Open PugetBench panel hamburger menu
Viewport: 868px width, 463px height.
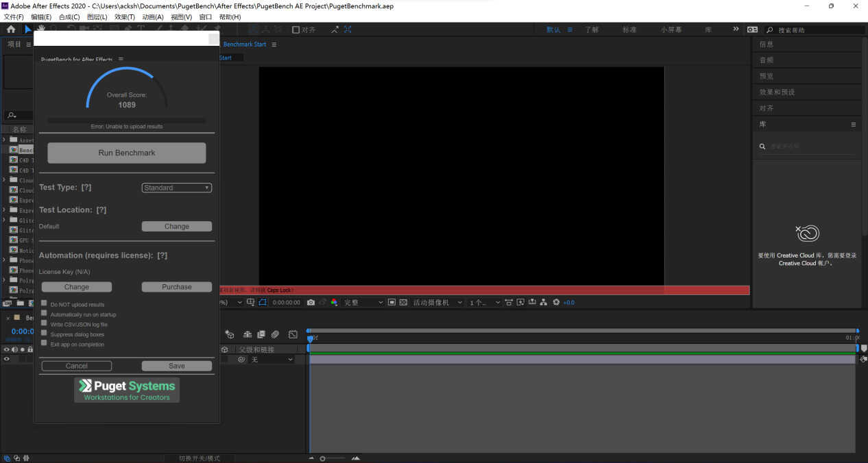tap(121, 60)
